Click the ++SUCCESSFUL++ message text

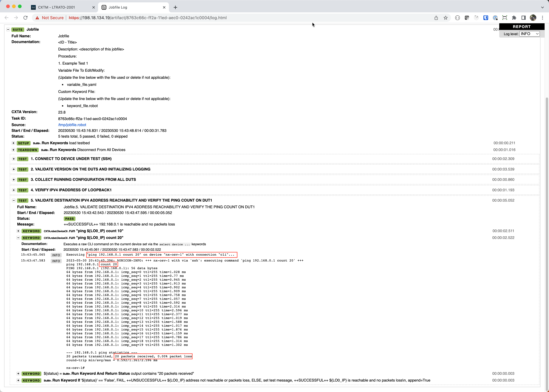(119, 224)
